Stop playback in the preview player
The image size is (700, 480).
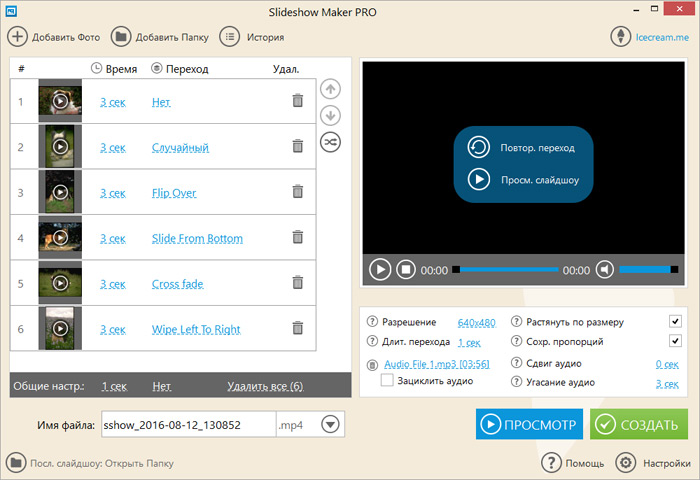[x=406, y=269]
